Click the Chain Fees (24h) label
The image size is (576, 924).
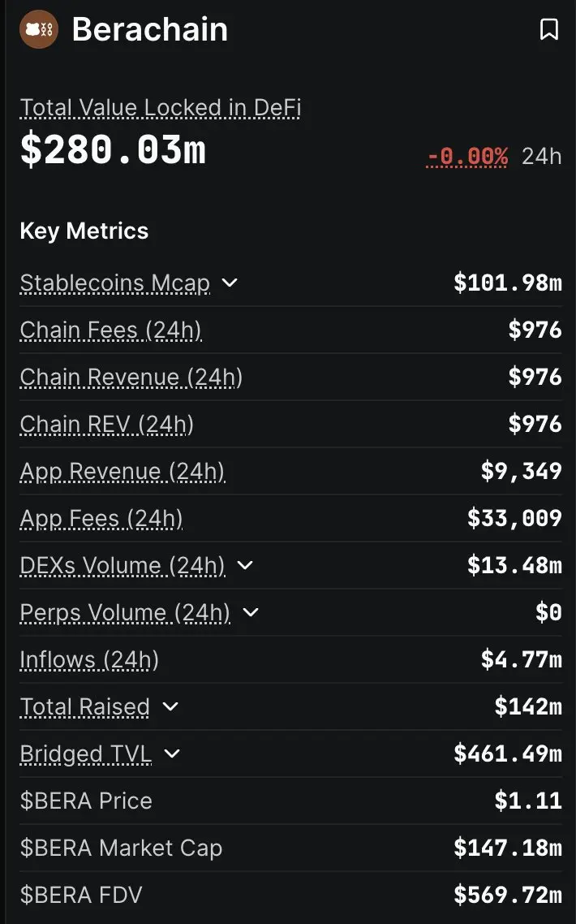[111, 330]
